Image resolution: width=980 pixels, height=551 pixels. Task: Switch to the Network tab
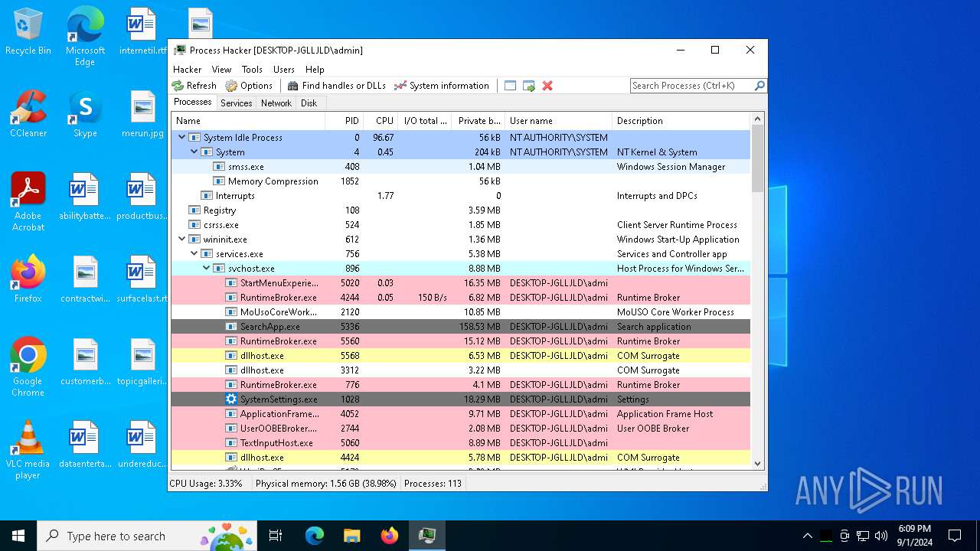(x=276, y=103)
